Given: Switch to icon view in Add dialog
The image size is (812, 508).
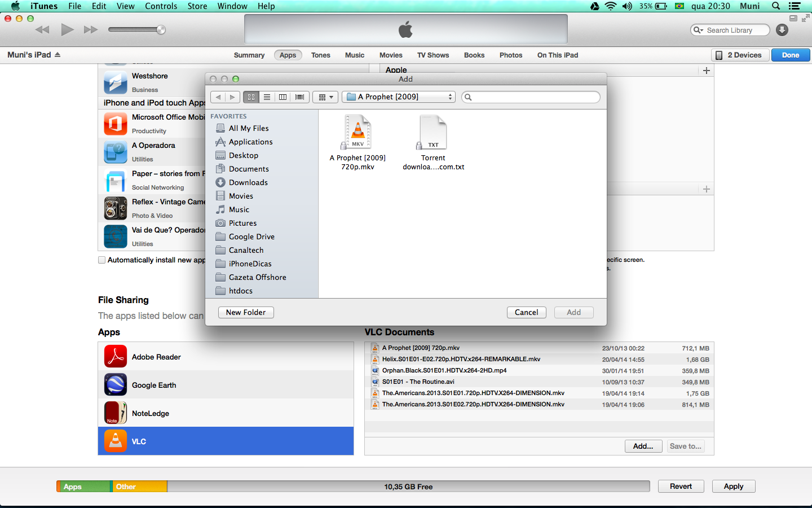Looking at the screenshot, I should tap(251, 97).
